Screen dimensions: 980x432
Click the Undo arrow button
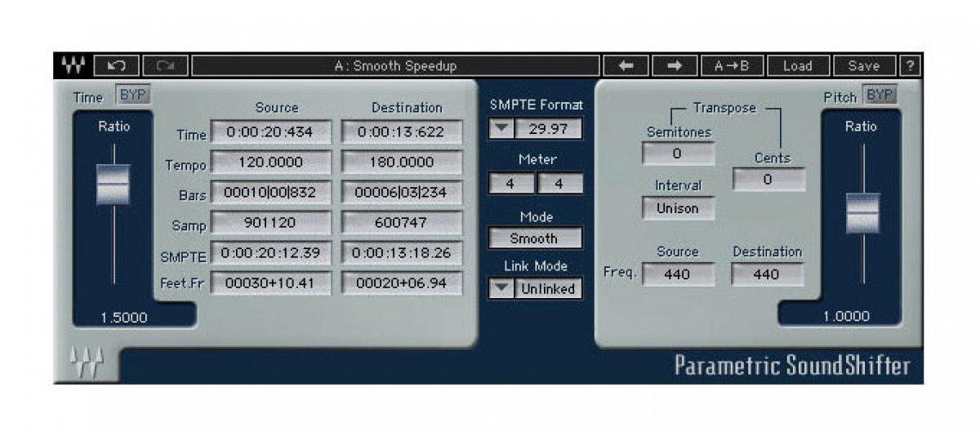click(x=116, y=65)
